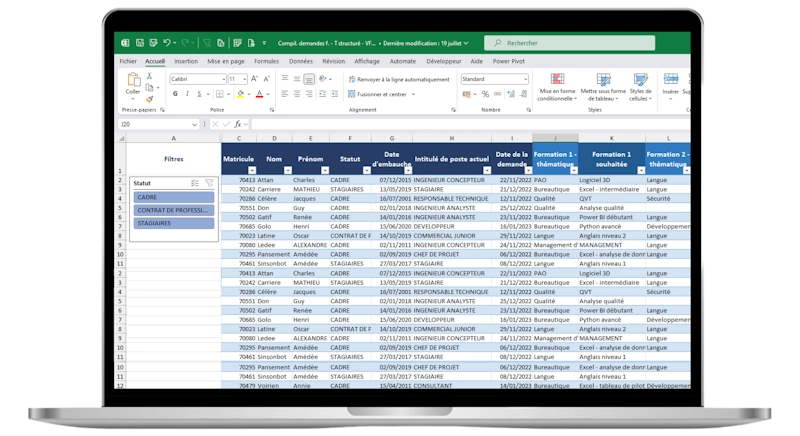
Task: Open the Formules ribbon tab
Action: tap(266, 61)
